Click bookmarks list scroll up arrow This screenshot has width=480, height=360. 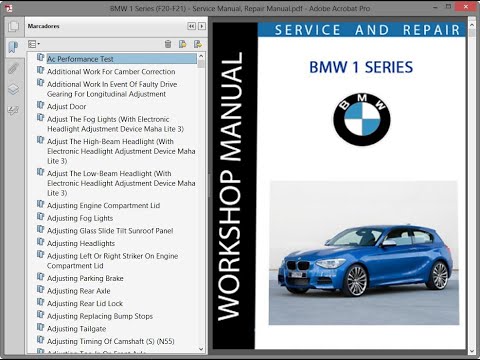pos(201,56)
